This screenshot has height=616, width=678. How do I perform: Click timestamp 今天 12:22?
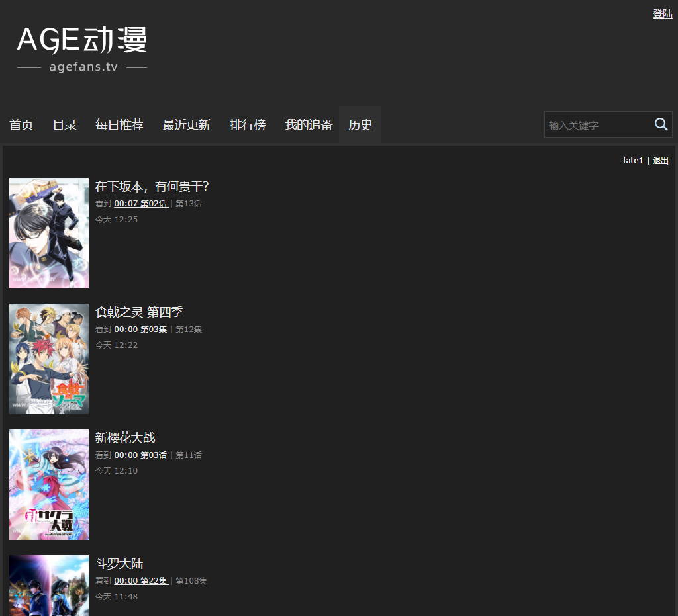click(117, 345)
